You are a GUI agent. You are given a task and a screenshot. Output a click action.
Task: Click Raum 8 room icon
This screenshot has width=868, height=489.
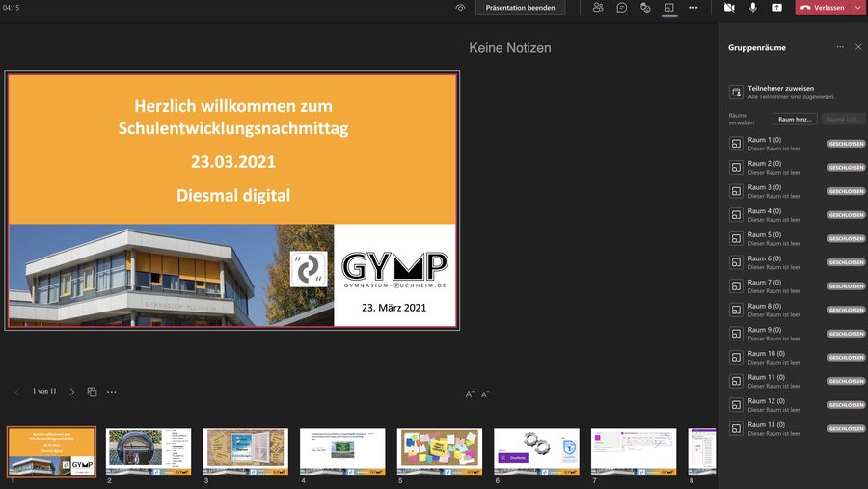click(736, 311)
